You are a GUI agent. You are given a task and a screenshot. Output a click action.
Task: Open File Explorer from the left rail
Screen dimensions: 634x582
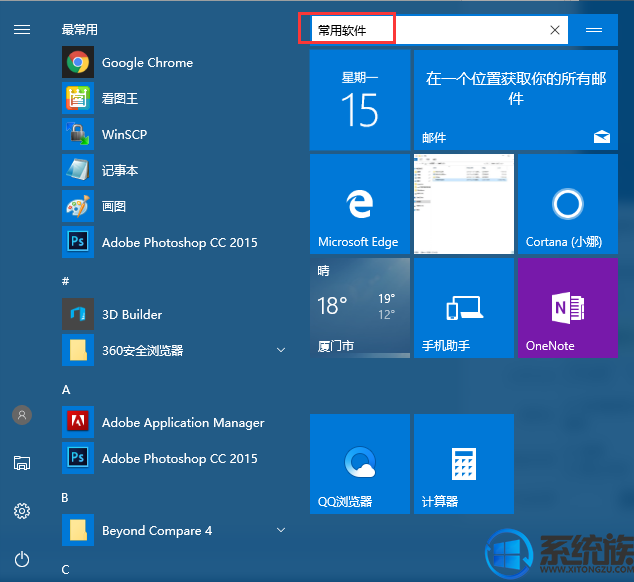click(22, 463)
